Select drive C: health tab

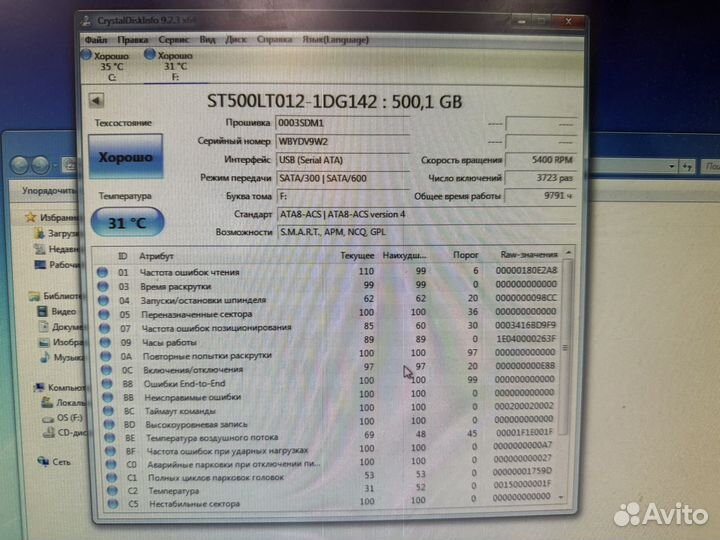107,66
